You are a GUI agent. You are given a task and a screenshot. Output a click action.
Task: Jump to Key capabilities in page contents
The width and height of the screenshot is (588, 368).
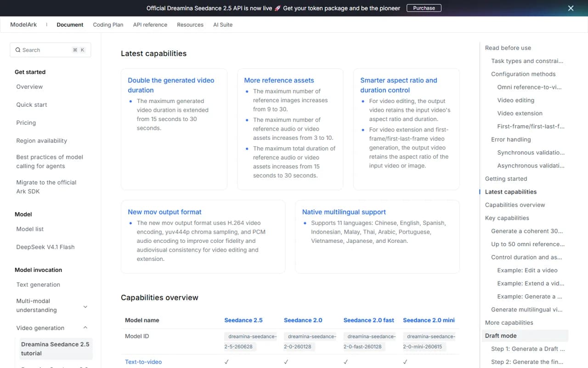[507, 218]
